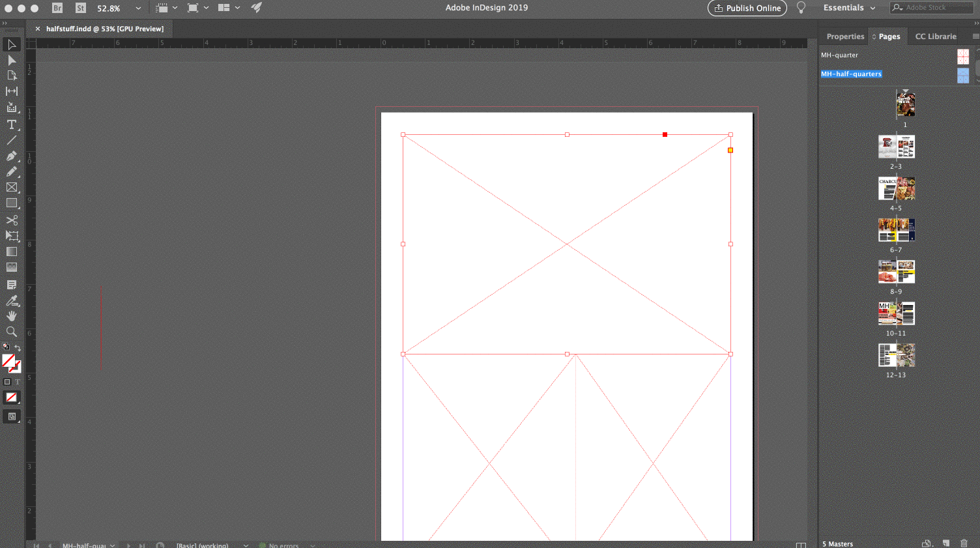Open the CC Libraries panel tab
Image resolution: width=980 pixels, height=548 pixels.
[x=936, y=36]
